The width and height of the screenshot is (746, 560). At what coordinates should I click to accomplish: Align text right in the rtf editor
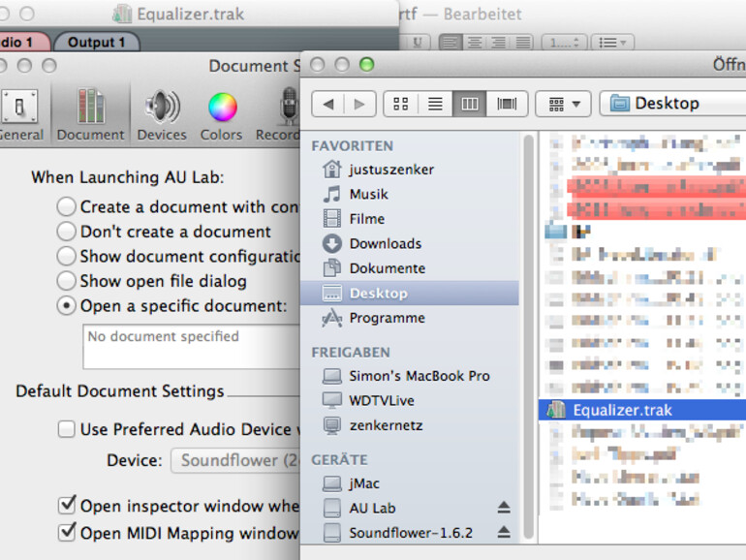coord(499,43)
